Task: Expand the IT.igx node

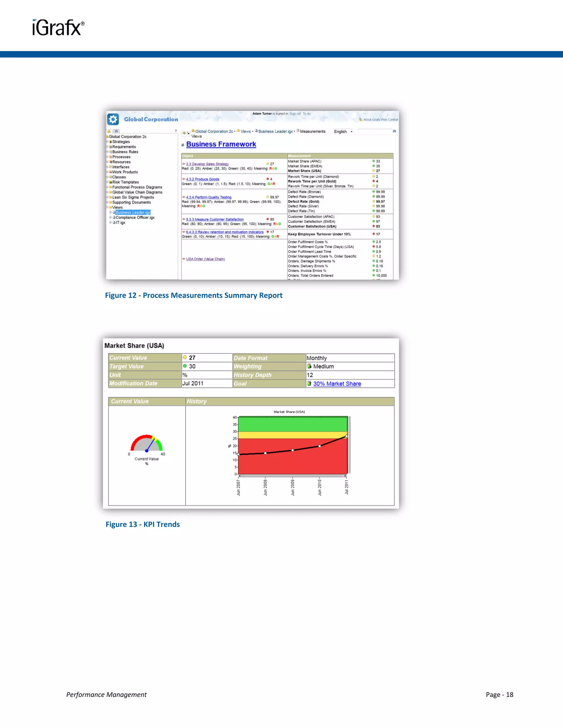Action: click(x=111, y=222)
